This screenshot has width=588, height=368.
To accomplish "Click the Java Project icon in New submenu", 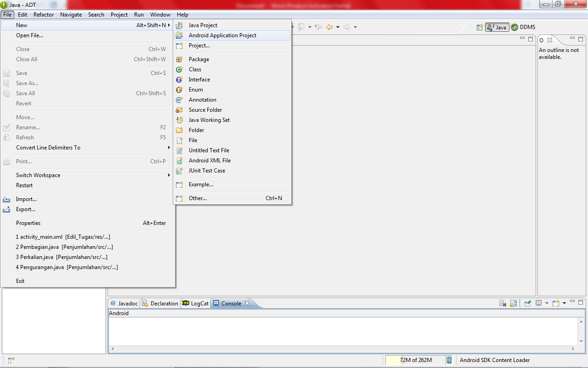I will click(x=179, y=25).
